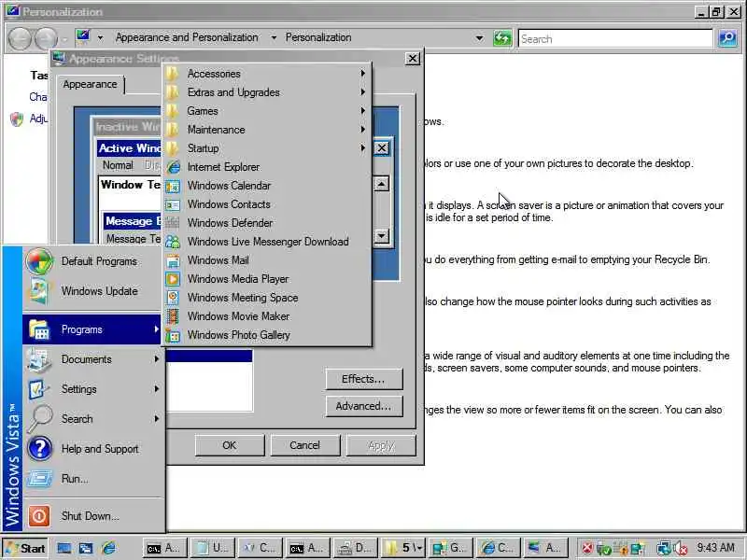This screenshot has width=747, height=560.
Task: Expand Search submenu in Start menu
Action: 92,418
